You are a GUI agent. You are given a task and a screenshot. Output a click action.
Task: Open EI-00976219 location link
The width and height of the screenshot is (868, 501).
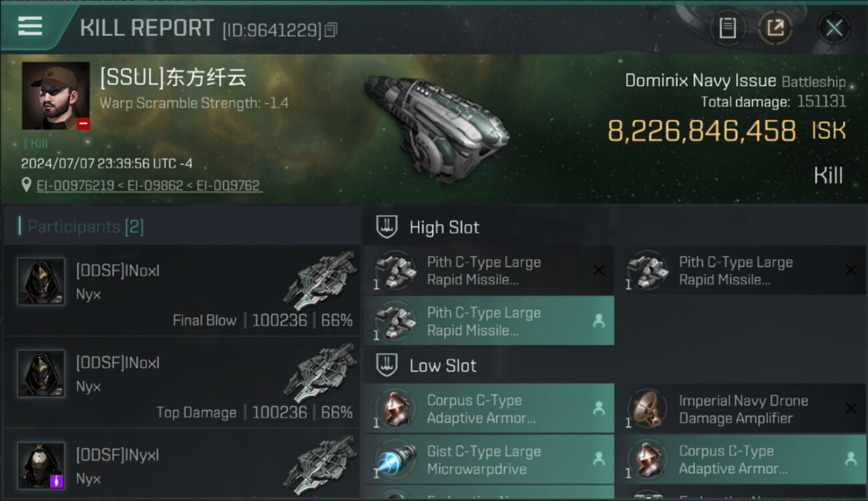(75, 186)
